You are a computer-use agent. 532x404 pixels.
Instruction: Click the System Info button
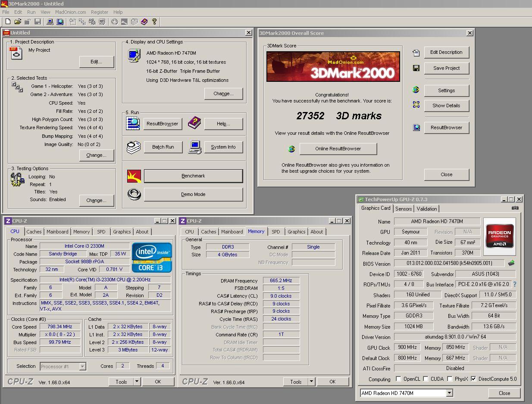(x=223, y=147)
